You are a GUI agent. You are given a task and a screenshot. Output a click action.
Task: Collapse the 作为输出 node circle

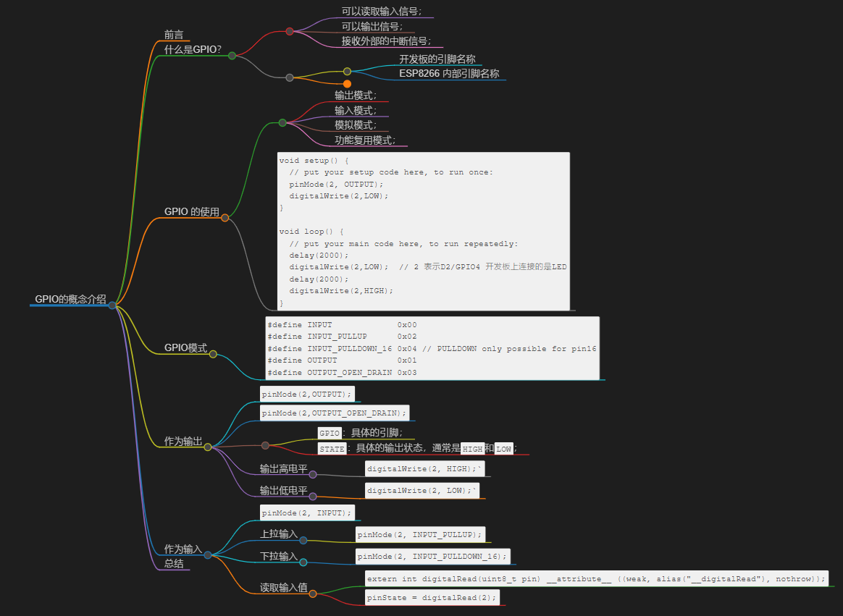point(208,447)
